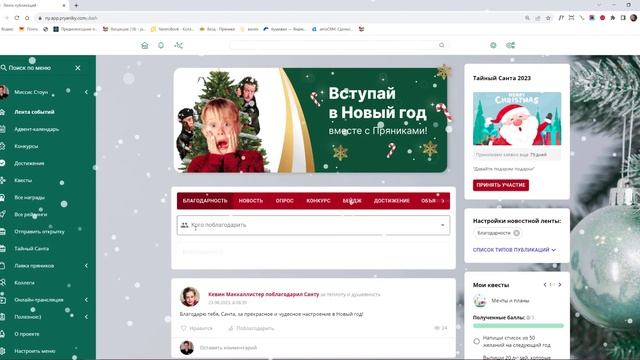Open 'Конкурсы' in the sidebar
The image size is (640, 360).
26,146
